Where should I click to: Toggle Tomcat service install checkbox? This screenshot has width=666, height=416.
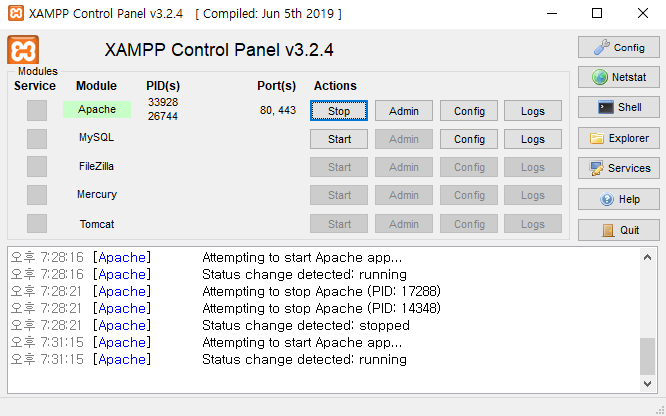click(x=37, y=224)
